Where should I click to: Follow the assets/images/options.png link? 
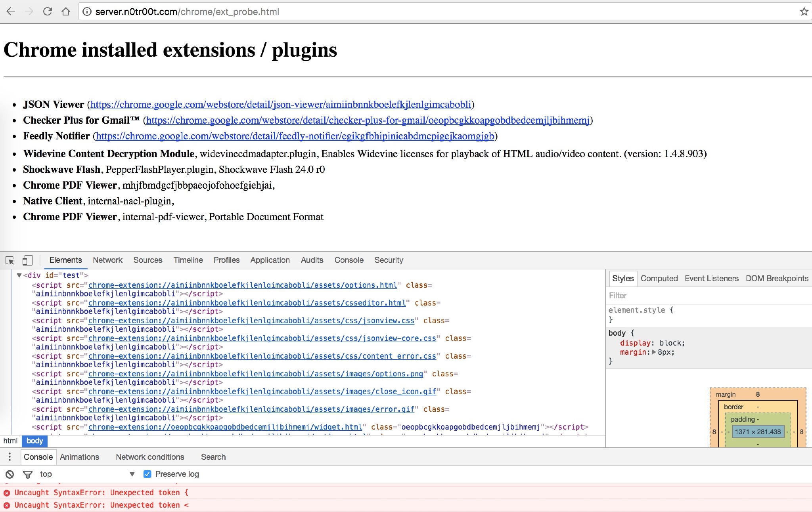tap(255, 374)
